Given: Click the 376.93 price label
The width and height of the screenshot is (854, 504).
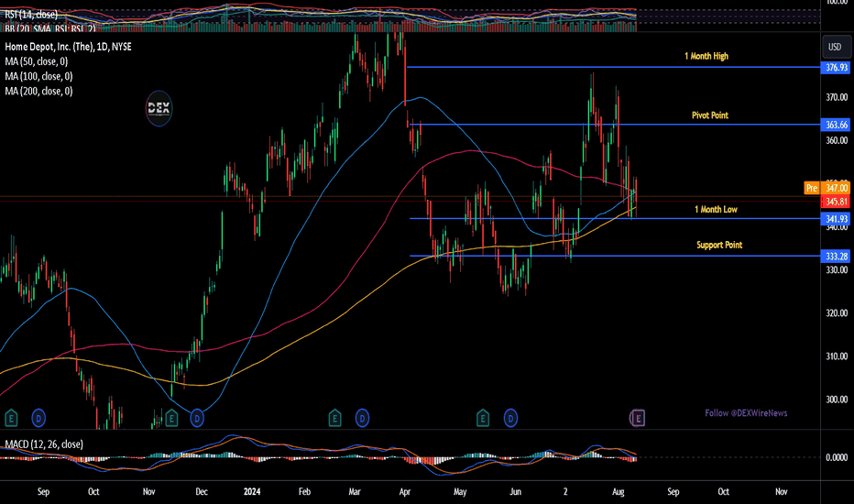Looking at the screenshot, I should pos(836,68).
